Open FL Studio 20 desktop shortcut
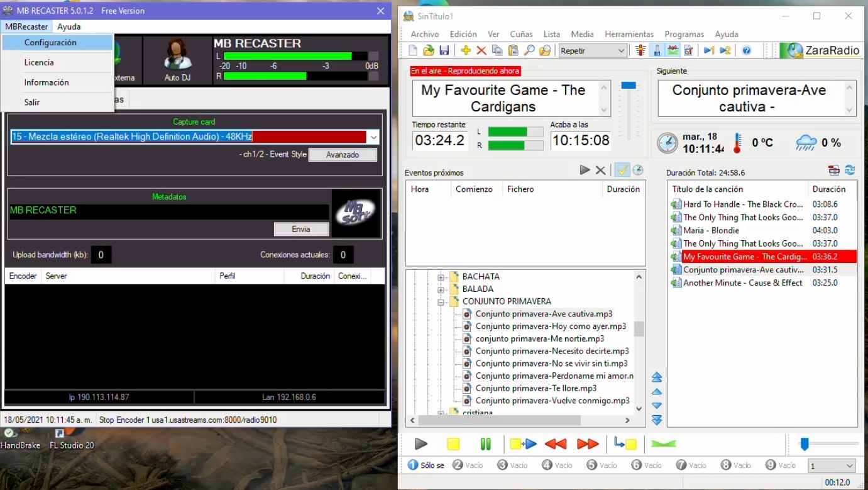Image resolution: width=868 pixels, height=490 pixels. tap(72, 440)
